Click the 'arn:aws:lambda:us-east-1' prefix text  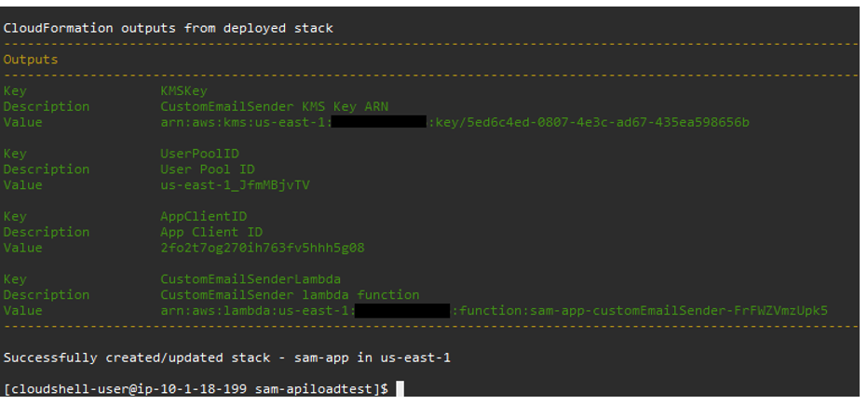(255, 311)
